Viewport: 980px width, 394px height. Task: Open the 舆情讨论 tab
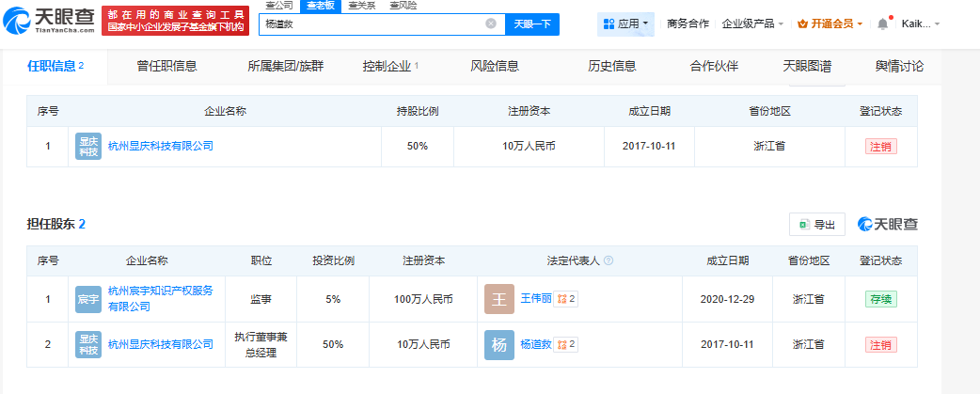tap(899, 66)
